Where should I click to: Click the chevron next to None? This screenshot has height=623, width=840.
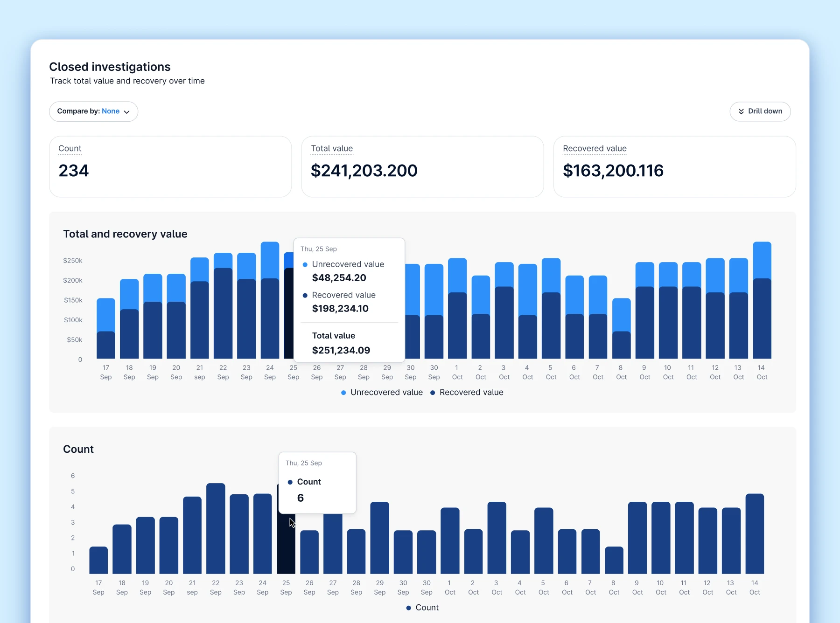pos(126,112)
